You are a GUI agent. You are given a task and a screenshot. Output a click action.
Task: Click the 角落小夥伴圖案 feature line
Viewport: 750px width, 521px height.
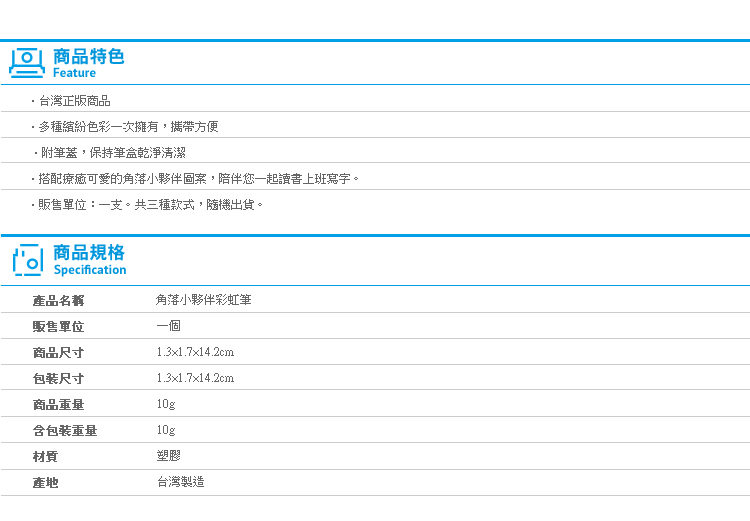tap(198, 178)
